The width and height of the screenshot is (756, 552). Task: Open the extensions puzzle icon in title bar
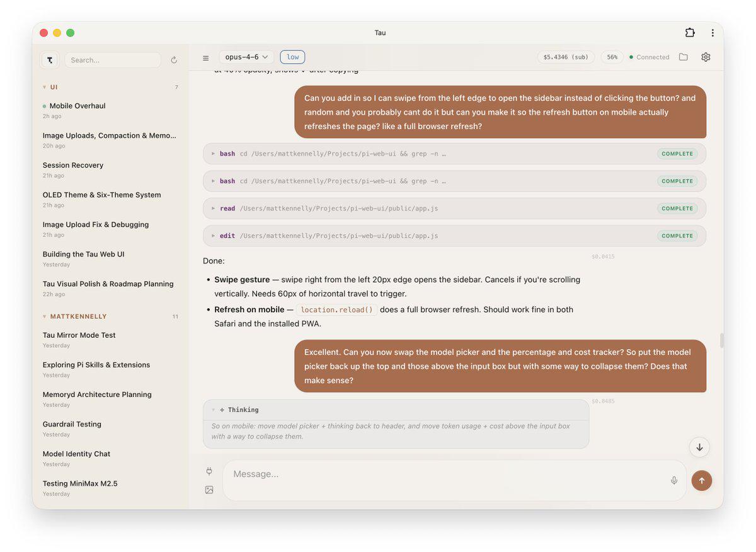click(690, 33)
